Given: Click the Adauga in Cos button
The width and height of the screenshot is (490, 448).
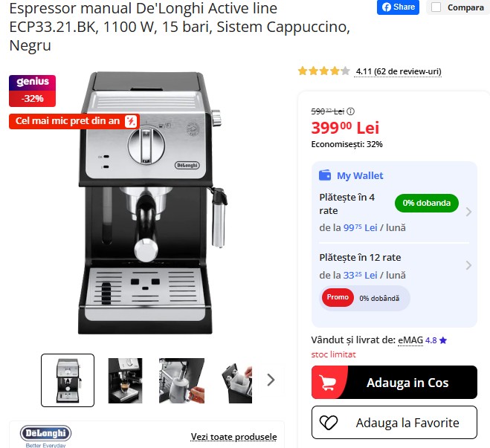Looking at the screenshot, I should [x=394, y=382].
